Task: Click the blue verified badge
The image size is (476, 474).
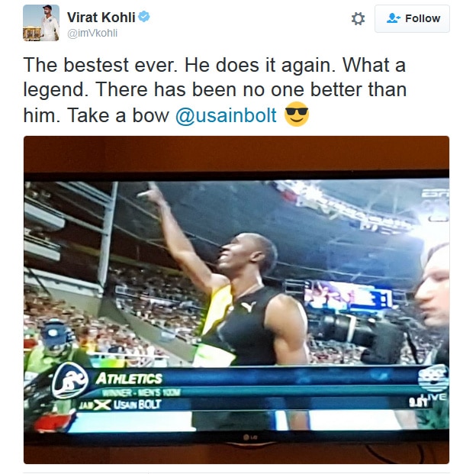Action: tap(144, 17)
